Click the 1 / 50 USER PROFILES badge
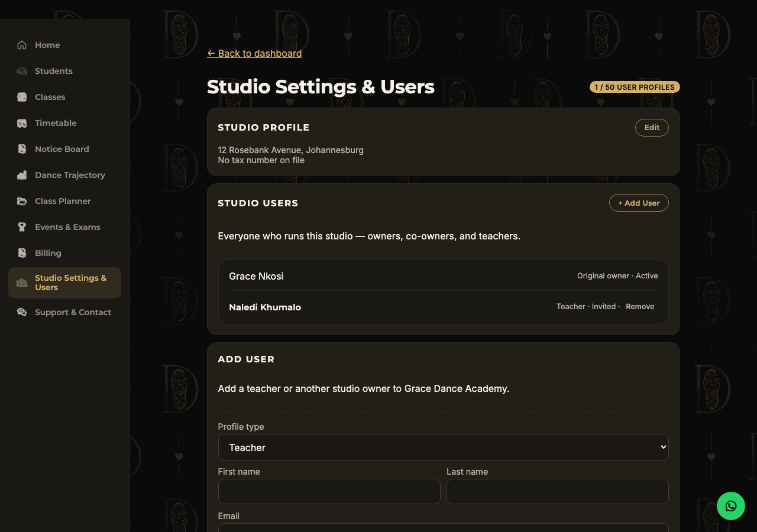The width and height of the screenshot is (757, 532). 635,87
